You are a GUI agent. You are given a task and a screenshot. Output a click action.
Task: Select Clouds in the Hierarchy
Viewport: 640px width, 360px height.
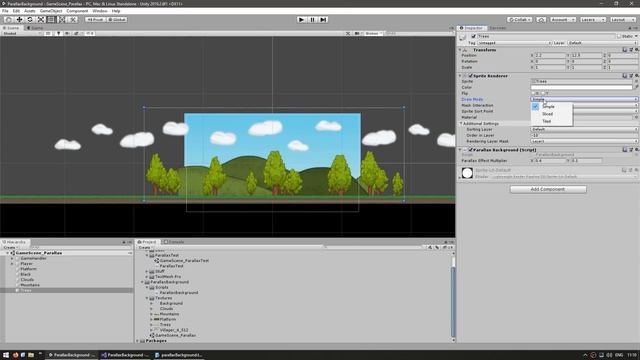(27, 280)
